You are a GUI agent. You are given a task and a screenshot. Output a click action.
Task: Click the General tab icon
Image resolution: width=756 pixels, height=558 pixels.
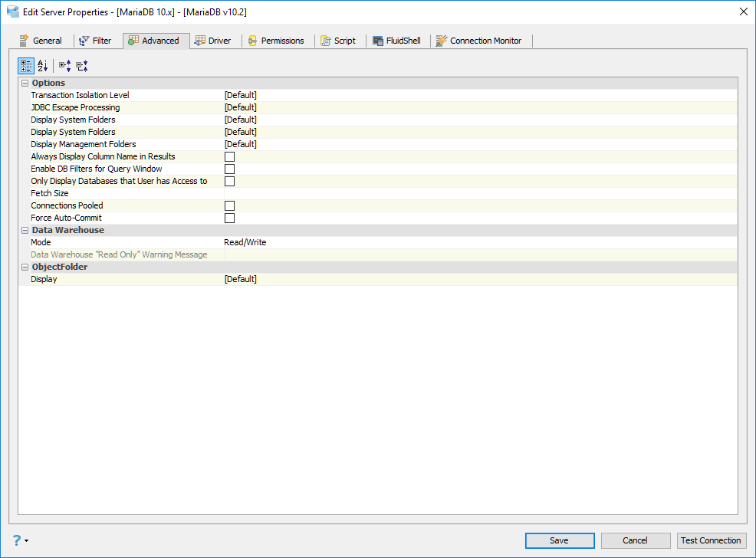click(24, 41)
